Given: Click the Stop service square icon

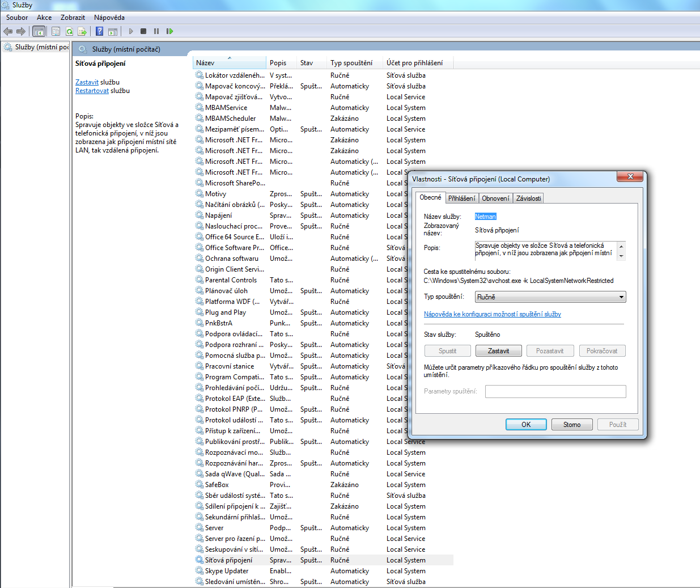Looking at the screenshot, I should point(143,31).
